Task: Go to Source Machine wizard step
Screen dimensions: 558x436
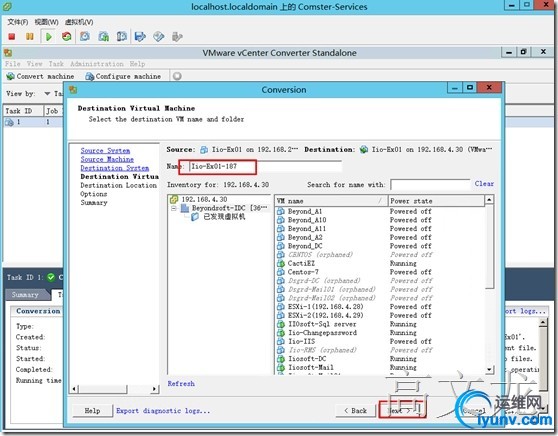Action: pyautogui.click(x=107, y=159)
